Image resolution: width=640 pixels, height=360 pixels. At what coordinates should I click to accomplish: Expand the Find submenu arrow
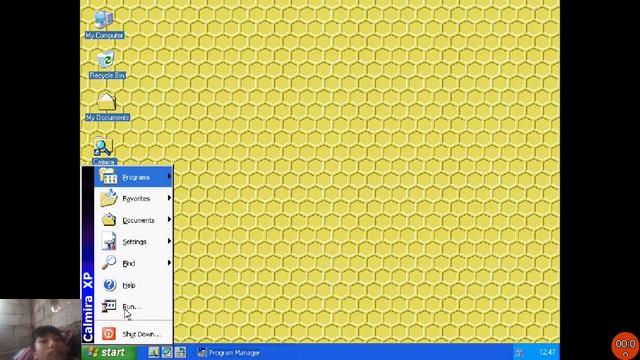169,263
